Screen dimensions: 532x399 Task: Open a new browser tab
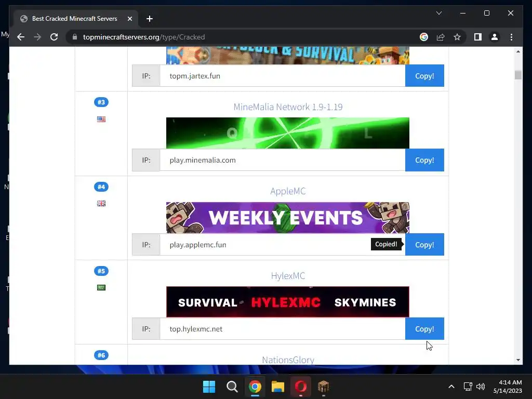click(149, 19)
